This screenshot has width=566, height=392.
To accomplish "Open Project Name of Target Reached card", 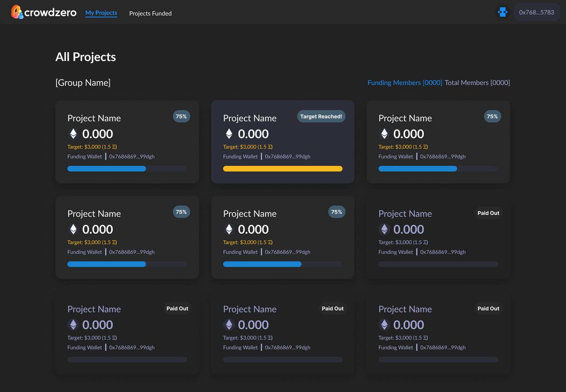I will pyautogui.click(x=250, y=118).
